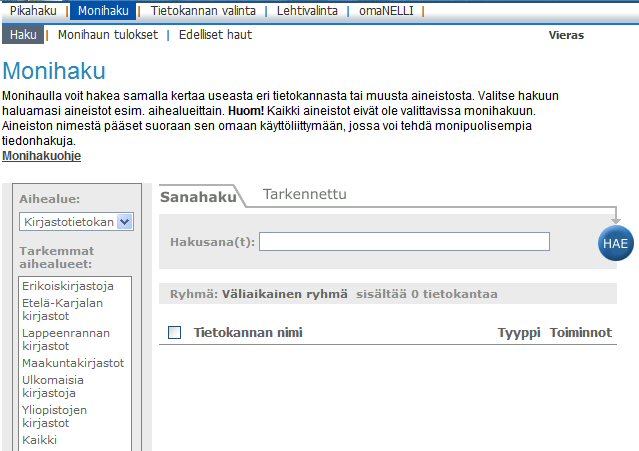
Task: Select the Sanahaku tab
Action: [x=198, y=197]
